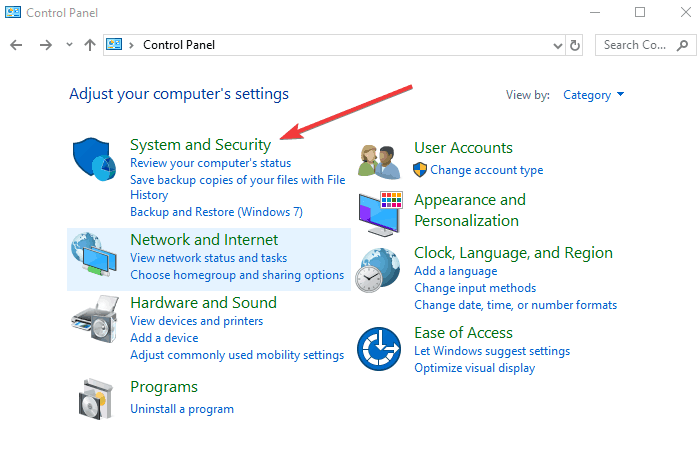The image size is (698, 458).
Task: Click the Control Panel address bar path
Action: [179, 45]
